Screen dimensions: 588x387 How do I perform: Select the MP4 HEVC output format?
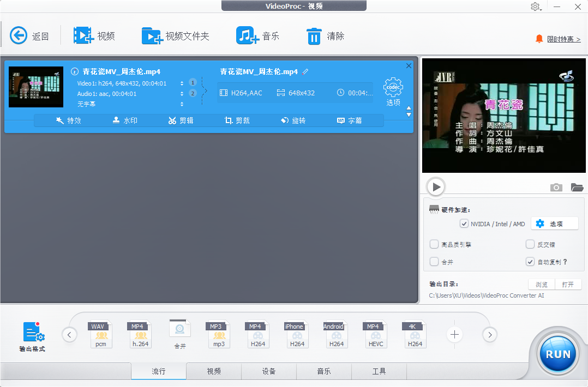pos(375,334)
